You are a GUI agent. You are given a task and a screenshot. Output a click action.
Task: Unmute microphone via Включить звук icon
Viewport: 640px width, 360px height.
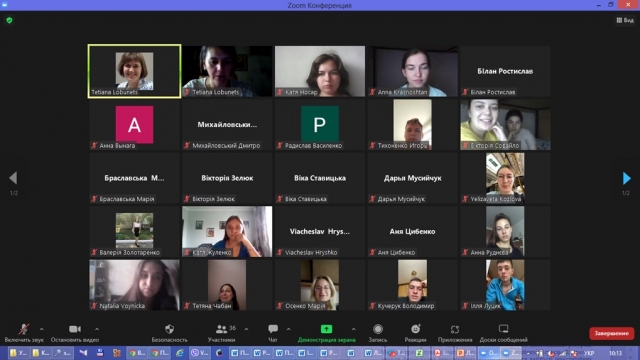[24, 329]
